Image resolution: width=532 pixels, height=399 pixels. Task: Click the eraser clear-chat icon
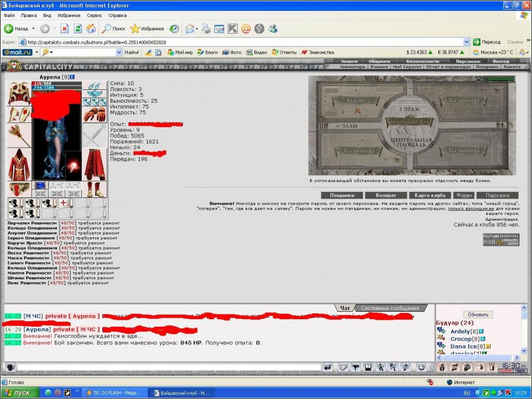point(343,367)
